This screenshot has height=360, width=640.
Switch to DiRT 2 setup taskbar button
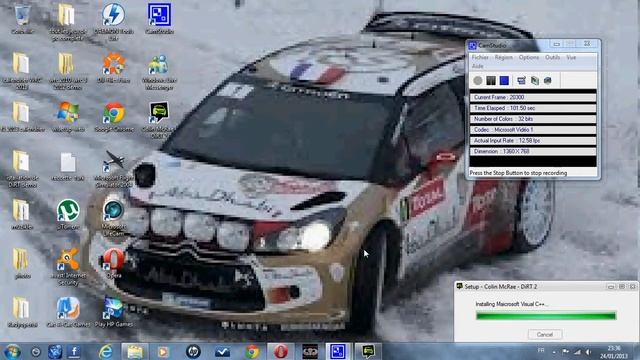(x=368, y=351)
